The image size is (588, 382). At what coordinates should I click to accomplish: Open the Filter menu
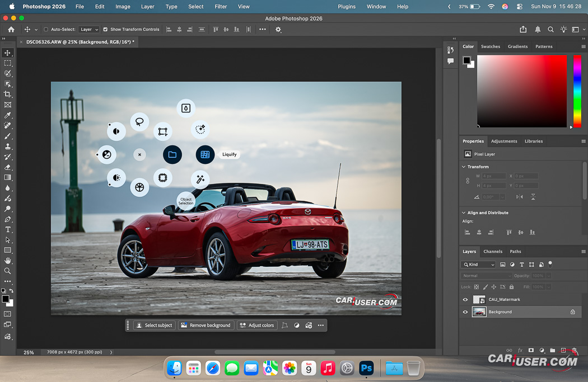point(221,7)
